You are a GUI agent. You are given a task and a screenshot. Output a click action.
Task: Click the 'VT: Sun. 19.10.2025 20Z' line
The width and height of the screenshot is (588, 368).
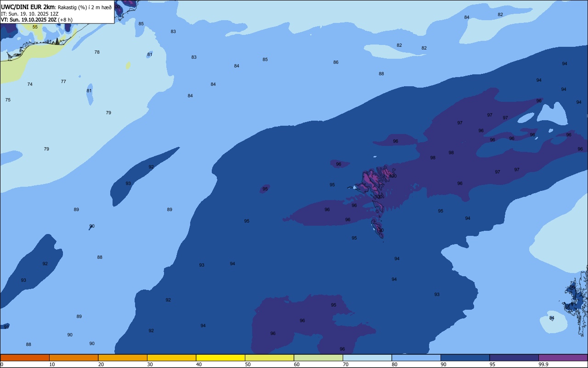(x=28, y=20)
